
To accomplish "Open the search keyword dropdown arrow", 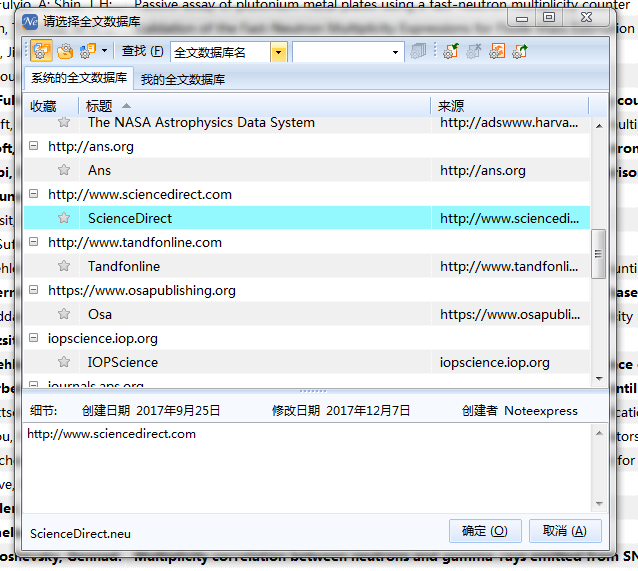I will [x=395, y=53].
